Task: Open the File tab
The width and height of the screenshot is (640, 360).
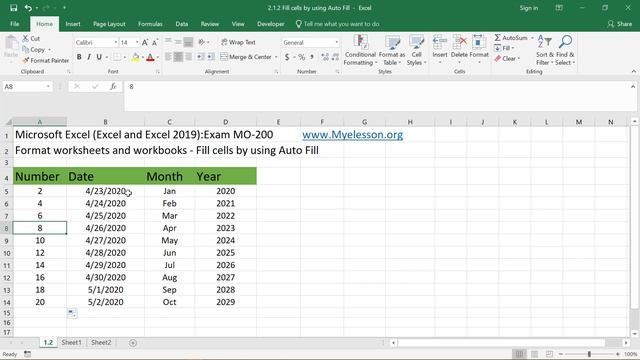Action: (15, 24)
